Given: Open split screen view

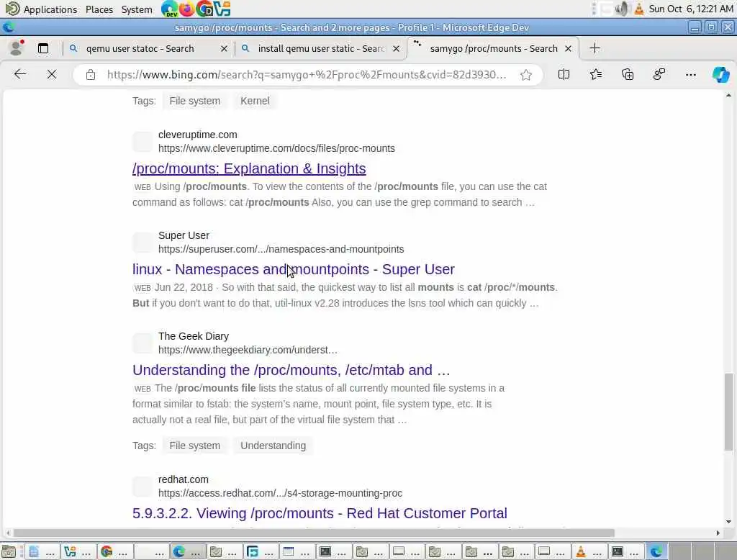Looking at the screenshot, I should click(564, 74).
